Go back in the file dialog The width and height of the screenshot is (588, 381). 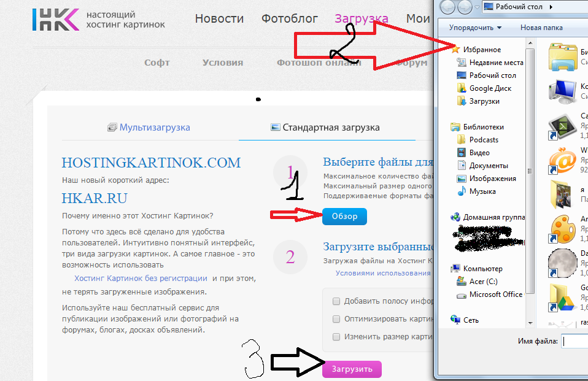tap(447, 7)
